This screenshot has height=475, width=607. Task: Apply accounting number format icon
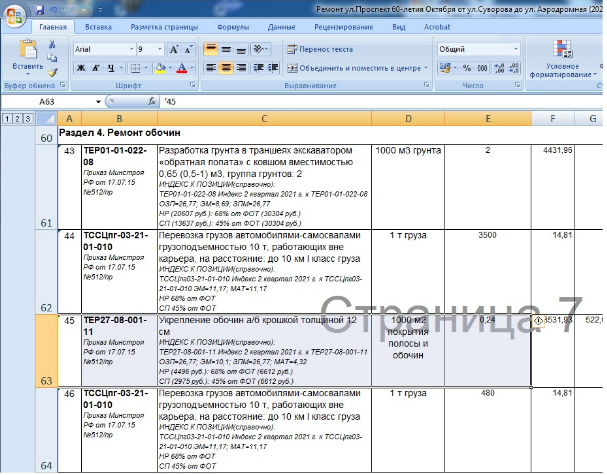445,68
